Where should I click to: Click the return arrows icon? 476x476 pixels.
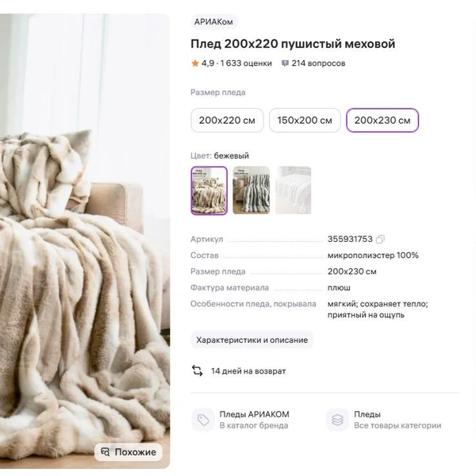click(x=198, y=370)
